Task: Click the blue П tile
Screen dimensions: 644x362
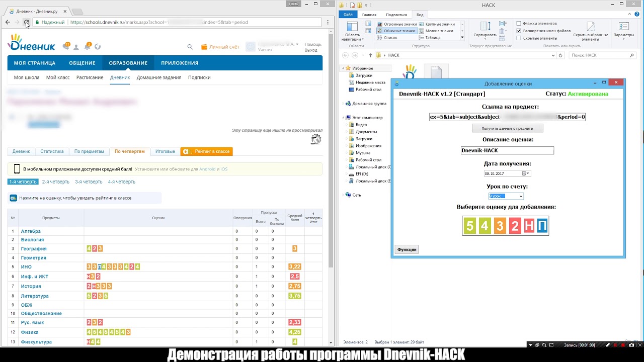Action: [541, 226]
